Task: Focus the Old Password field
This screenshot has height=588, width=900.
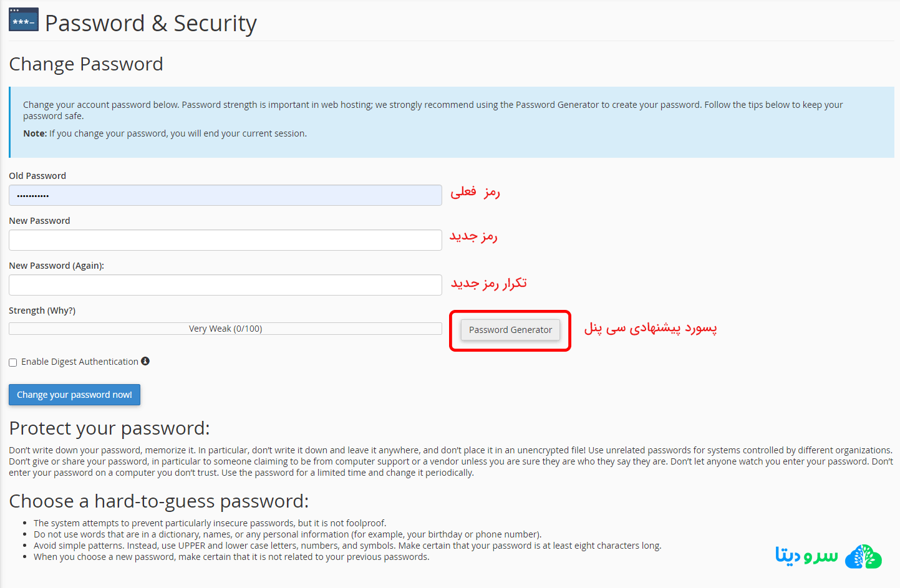Action: [225, 195]
